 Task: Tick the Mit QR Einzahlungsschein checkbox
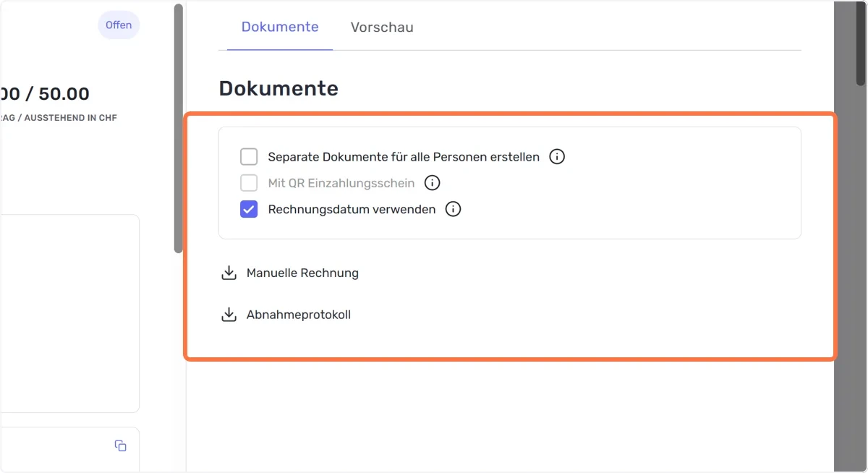coord(249,183)
